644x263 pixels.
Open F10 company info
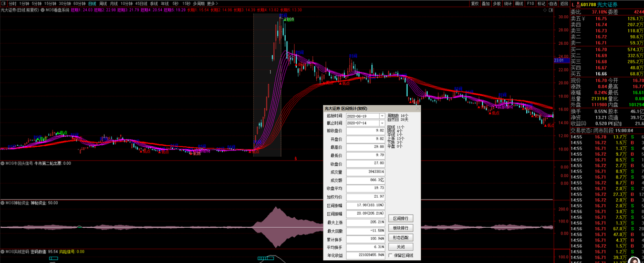[530, 3]
